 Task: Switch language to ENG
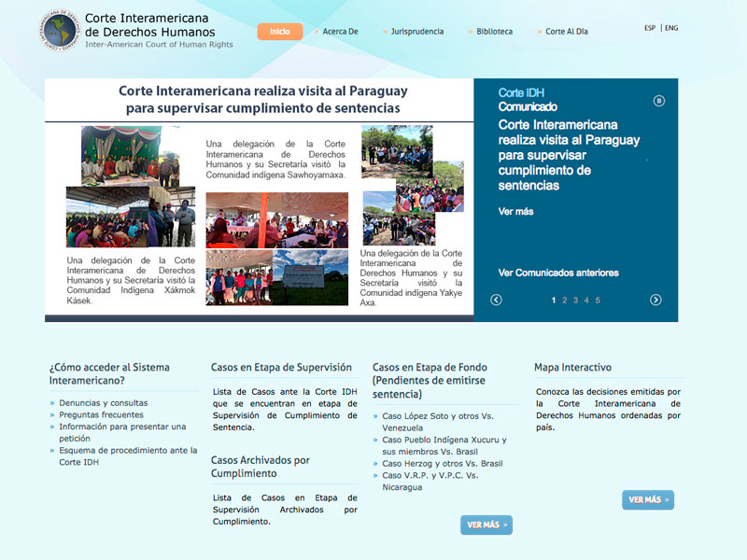(671, 28)
